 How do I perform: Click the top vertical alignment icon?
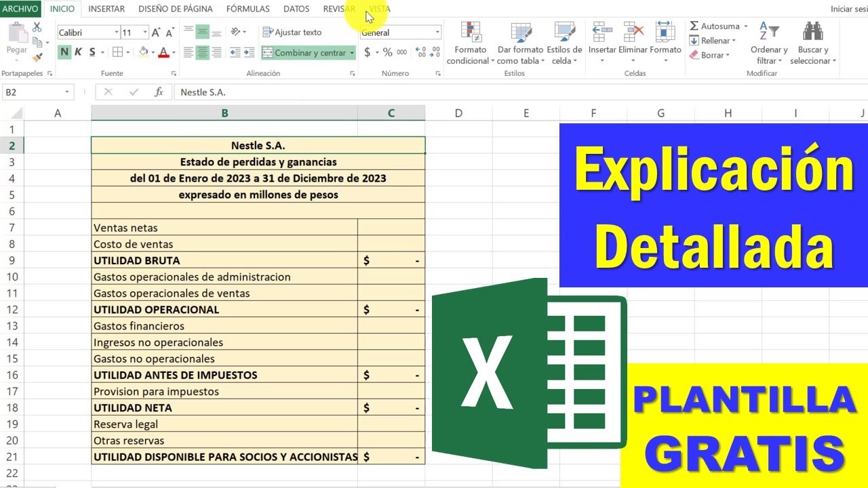(189, 32)
